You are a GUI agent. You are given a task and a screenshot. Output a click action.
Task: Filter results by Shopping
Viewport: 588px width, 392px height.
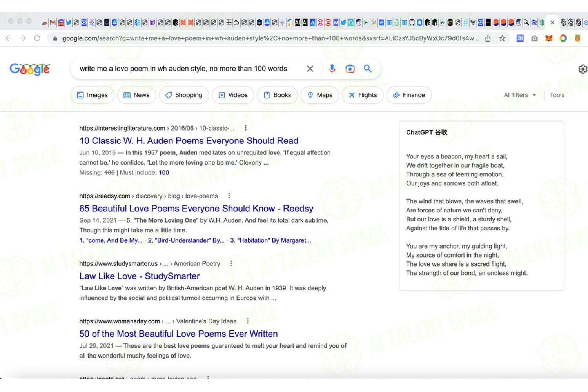coord(184,95)
